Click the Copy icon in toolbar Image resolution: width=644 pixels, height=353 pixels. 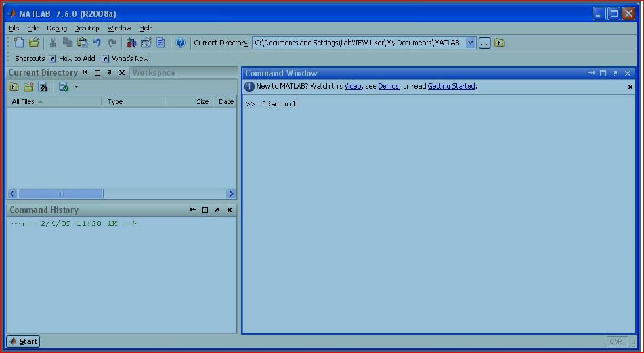pyautogui.click(x=68, y=42)
